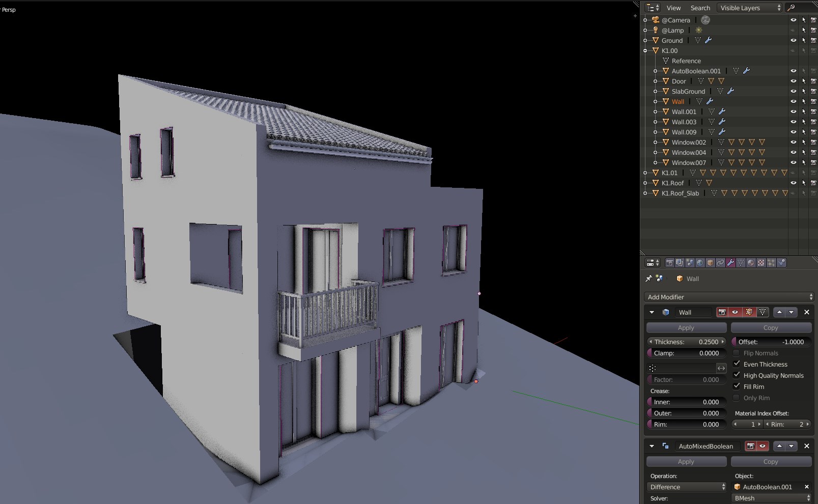
Task: Open the Object properties tab
Action: tap(710, 263)
